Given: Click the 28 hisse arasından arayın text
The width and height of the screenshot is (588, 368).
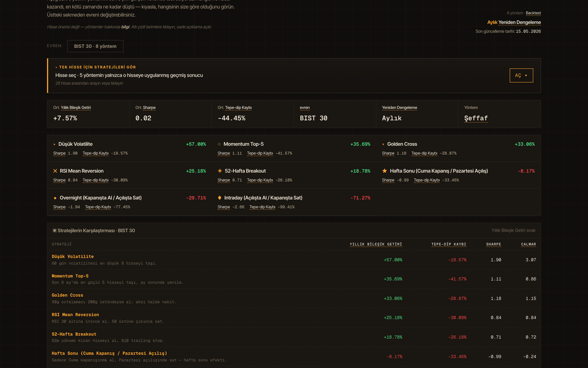Looking at the screenshot, I should click(x=89, y=83).
